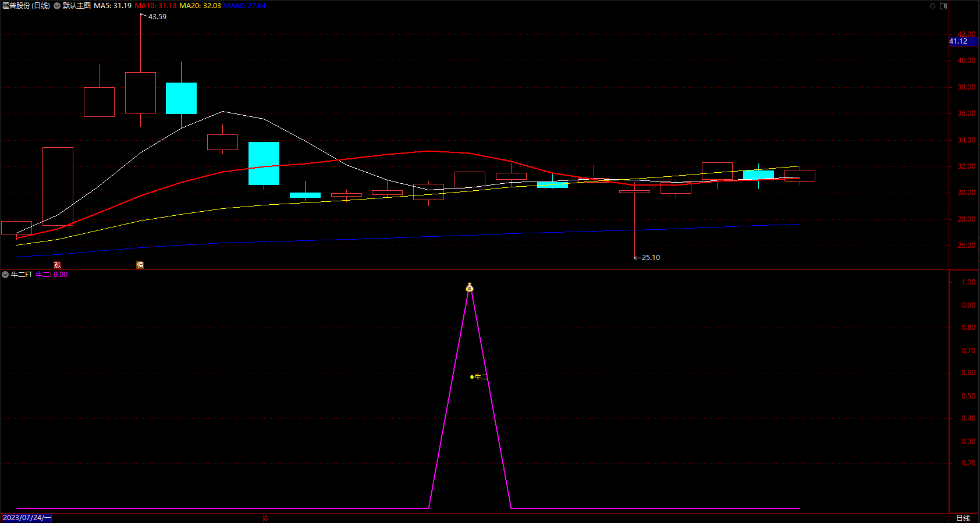The width and height of the screenshot is (980, 523).
Task: Click the MA10: 31.13 legend label
Action: point(155,6)
